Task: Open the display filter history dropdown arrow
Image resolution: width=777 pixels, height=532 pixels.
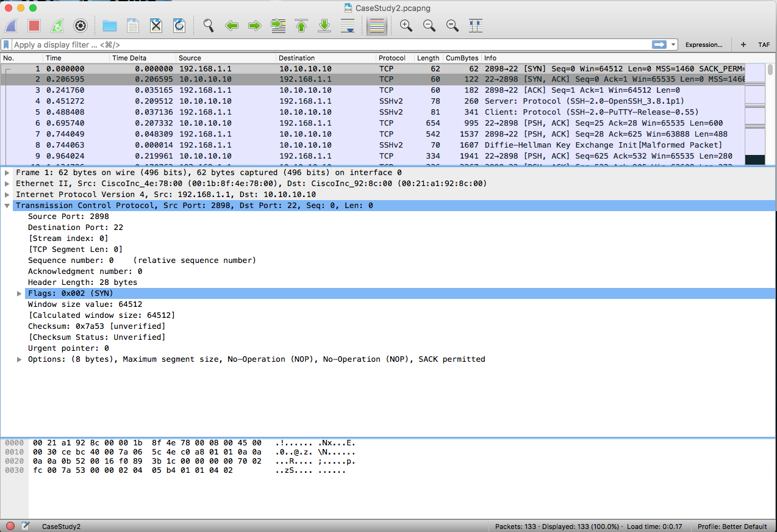Action: [673, 45]
